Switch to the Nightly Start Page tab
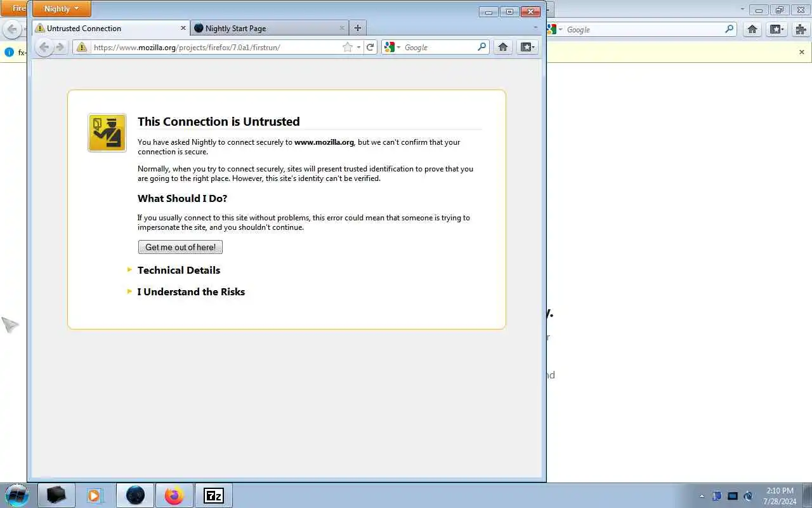 point(270,28)
